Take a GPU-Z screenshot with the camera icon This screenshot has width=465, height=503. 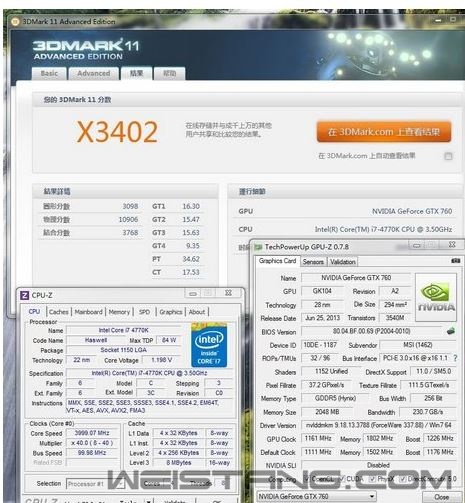pos(455,261)
